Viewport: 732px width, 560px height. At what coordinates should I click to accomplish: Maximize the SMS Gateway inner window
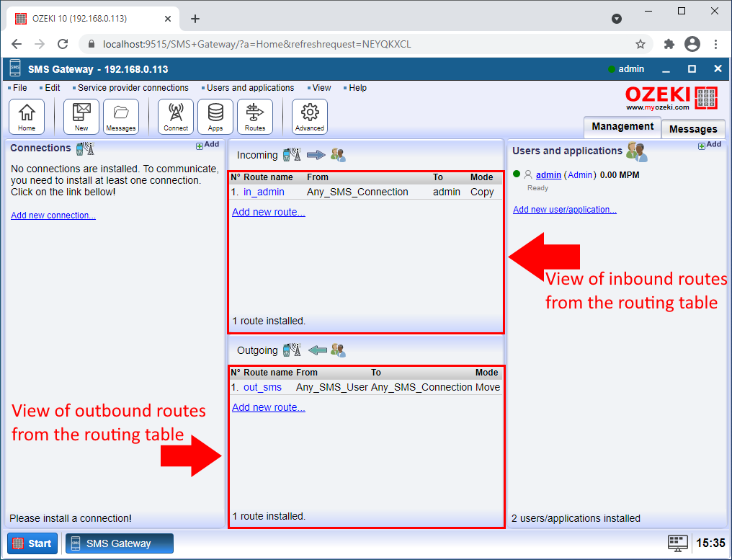pyautogui.click(x=692, y=69)
